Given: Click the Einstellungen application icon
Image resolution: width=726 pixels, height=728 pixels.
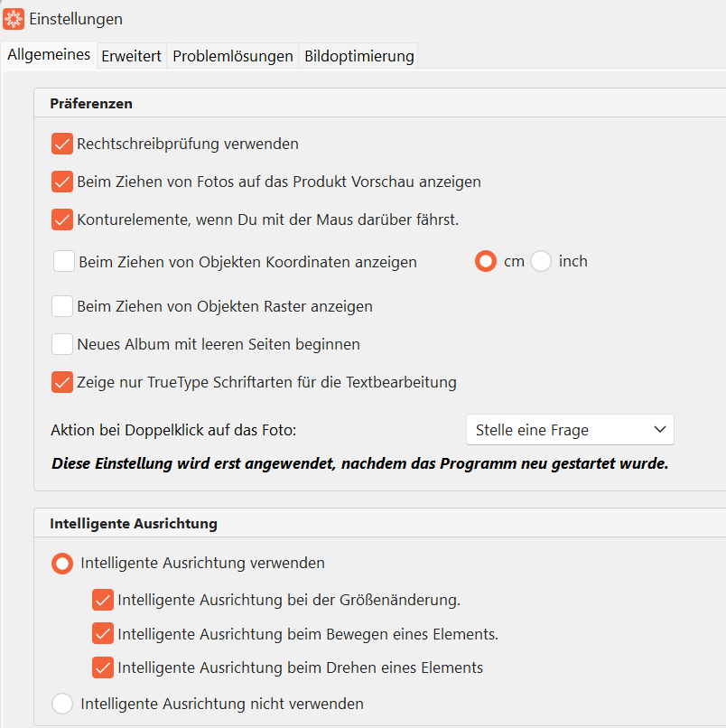Looking at the screenshot, I should (x=13, y=18).
